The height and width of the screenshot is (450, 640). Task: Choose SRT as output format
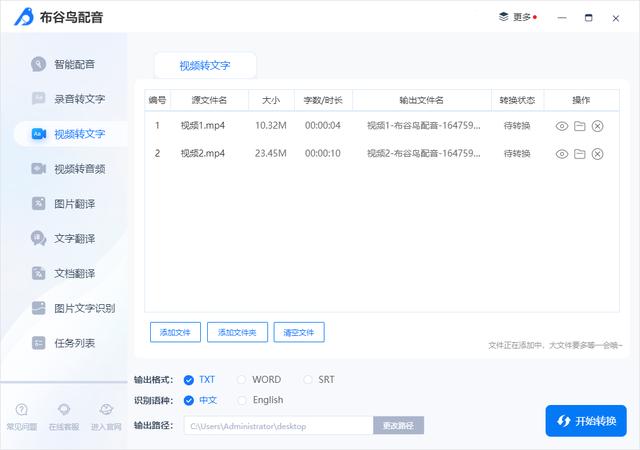click(308, 380)
